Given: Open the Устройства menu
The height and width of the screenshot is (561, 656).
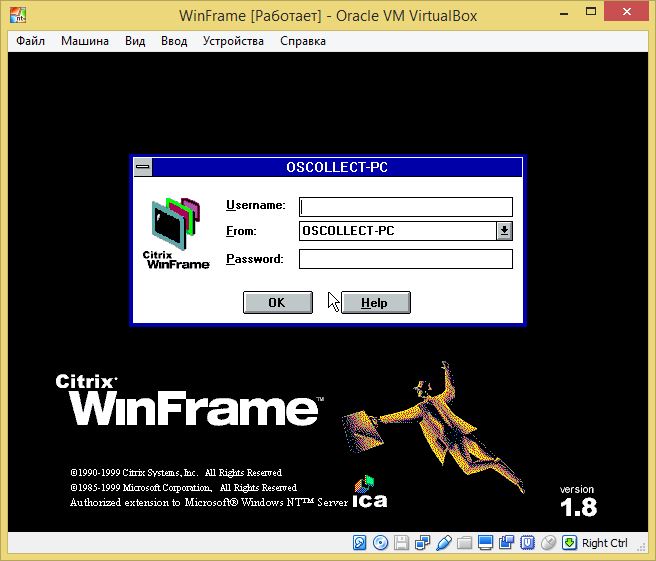Looking at the screenshot, I should pos(233,41).
